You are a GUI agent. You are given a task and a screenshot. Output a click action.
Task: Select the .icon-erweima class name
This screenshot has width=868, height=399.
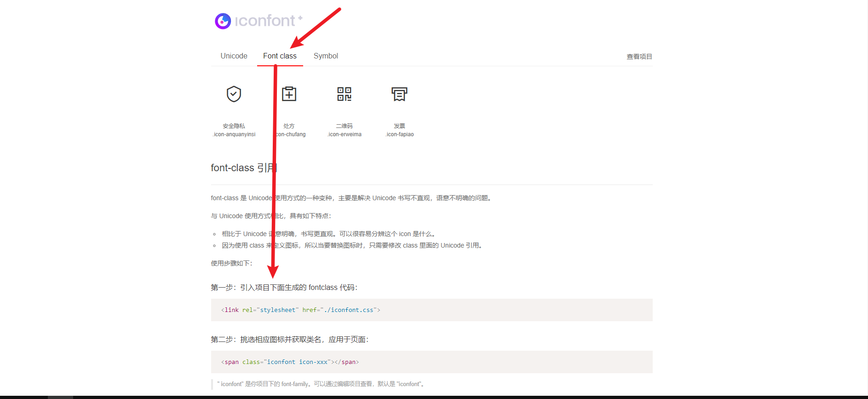click(x=344, y=134)
